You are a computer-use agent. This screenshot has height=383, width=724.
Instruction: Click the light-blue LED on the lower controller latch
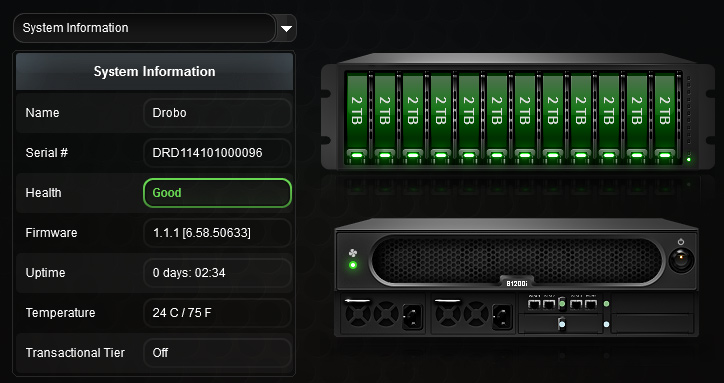coord(562,324)
